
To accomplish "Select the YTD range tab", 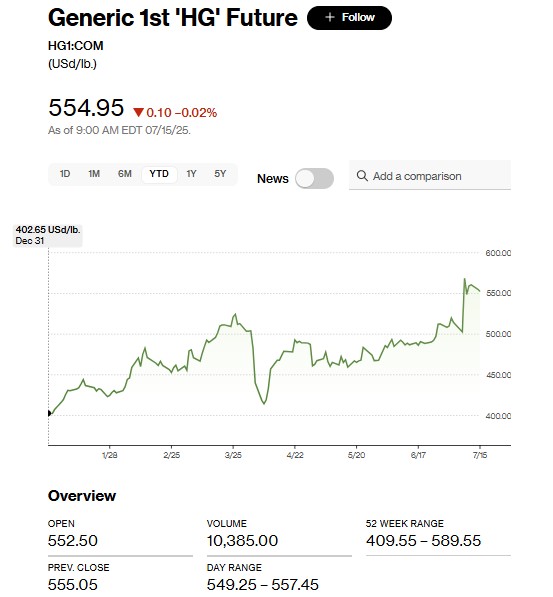I will [159, 174].
